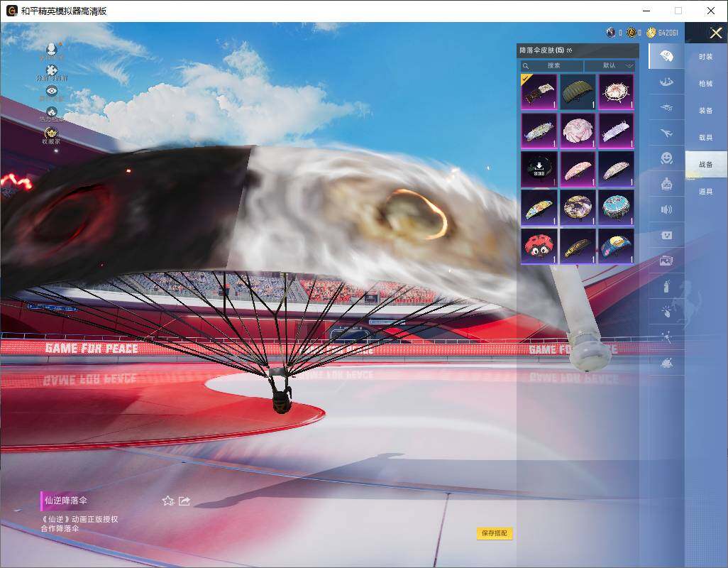
Task: Click the 仙逆降落伞 item name label
Action: pos(65,501)
